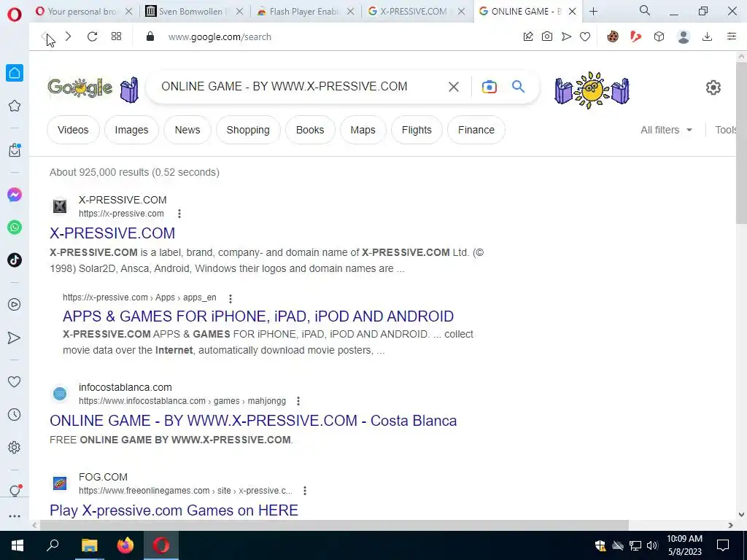
Task: Open the Speed Dial grid icon
Action: click(116, 36)
